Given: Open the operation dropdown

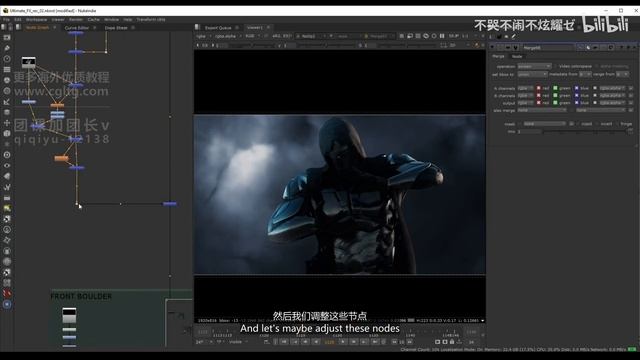Looking at the screenshot, I should (x=534, y=66).
